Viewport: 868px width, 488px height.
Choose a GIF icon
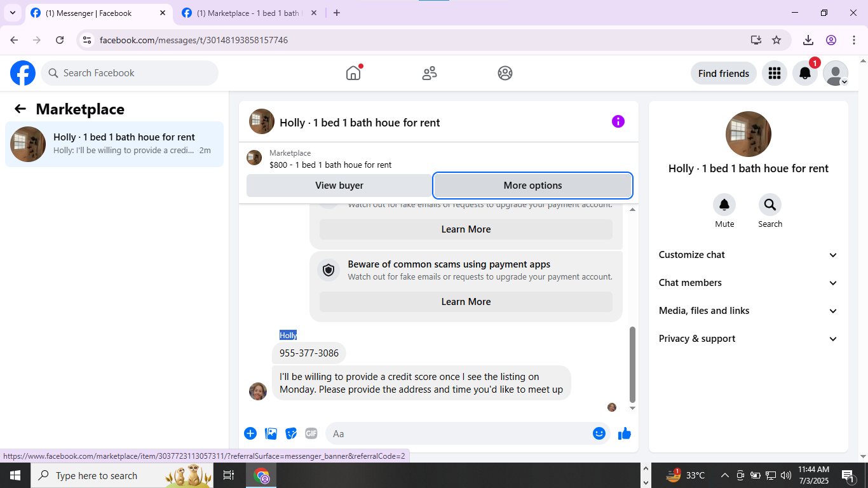311,433
